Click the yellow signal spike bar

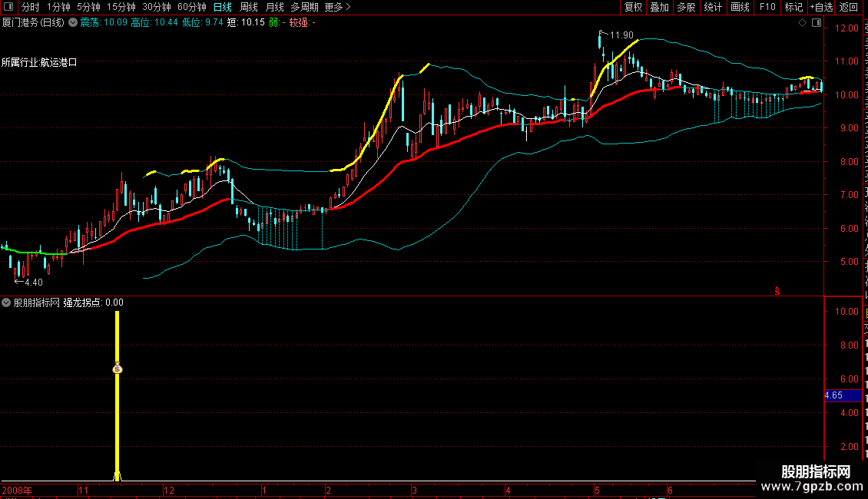[118, 395]
